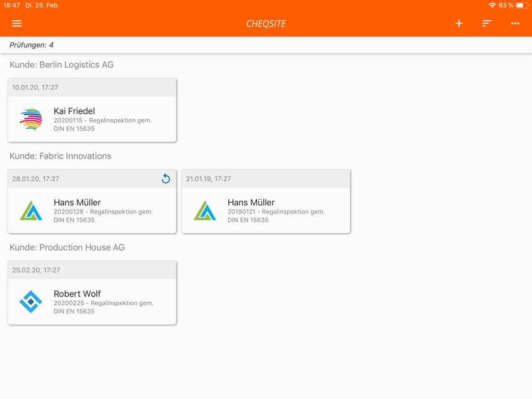Open Hans Müller name on 28.01.20 card
The width and height of the screenshot is (532, 399).
point(77,203)
